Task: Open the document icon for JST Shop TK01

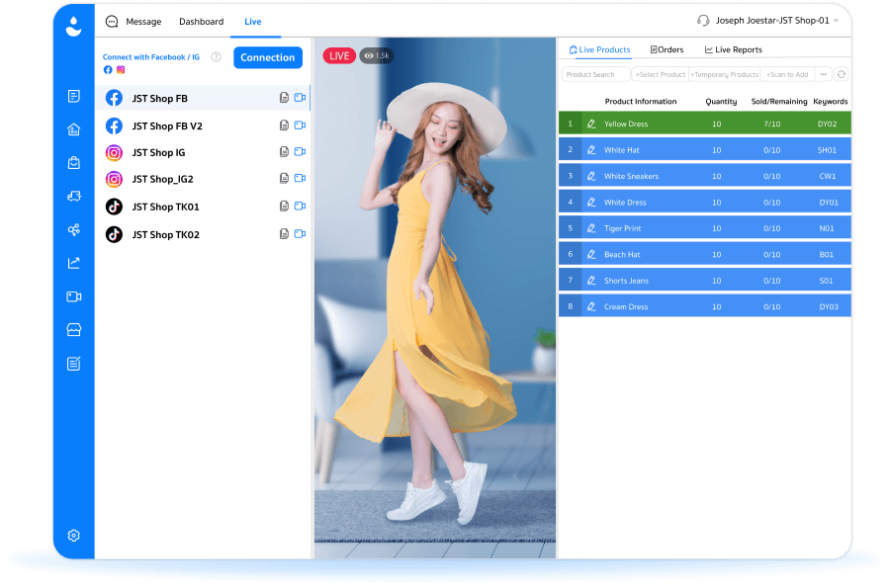Action: click(284, 207)
